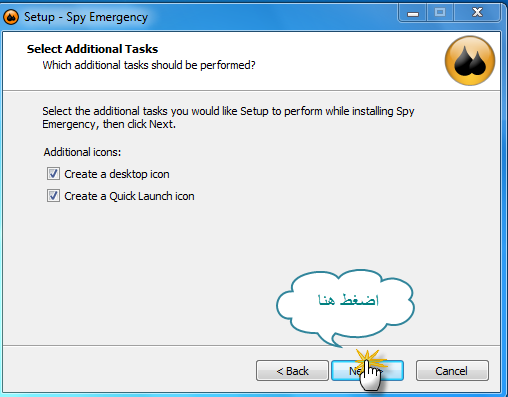Click the "Create a desktop icon" label text
Screen dimensions: 508x397
(117, 174)
